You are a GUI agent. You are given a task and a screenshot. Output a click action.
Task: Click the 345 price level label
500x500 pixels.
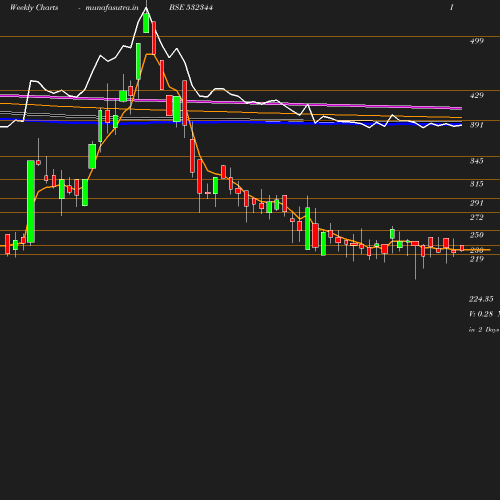click(476, 161)
